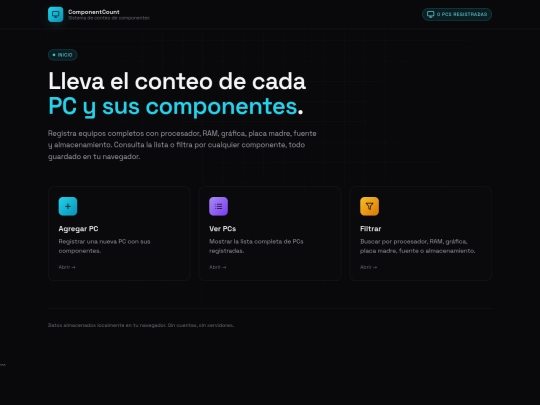The width and height of the screenshot is (540, 405).
Task: Click the 'Registra equipos completos' intro paragraph
Action: (x=182, y=145)
